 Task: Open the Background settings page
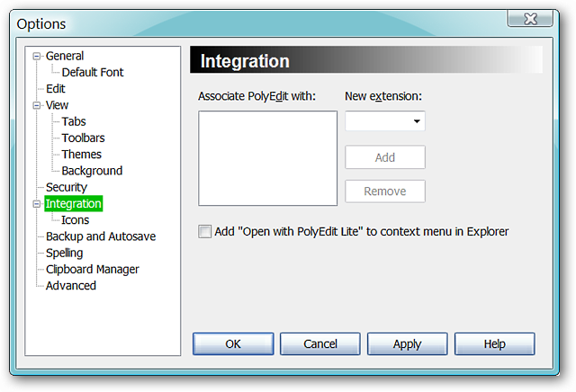pyautogui.click(x=92, y=171)
